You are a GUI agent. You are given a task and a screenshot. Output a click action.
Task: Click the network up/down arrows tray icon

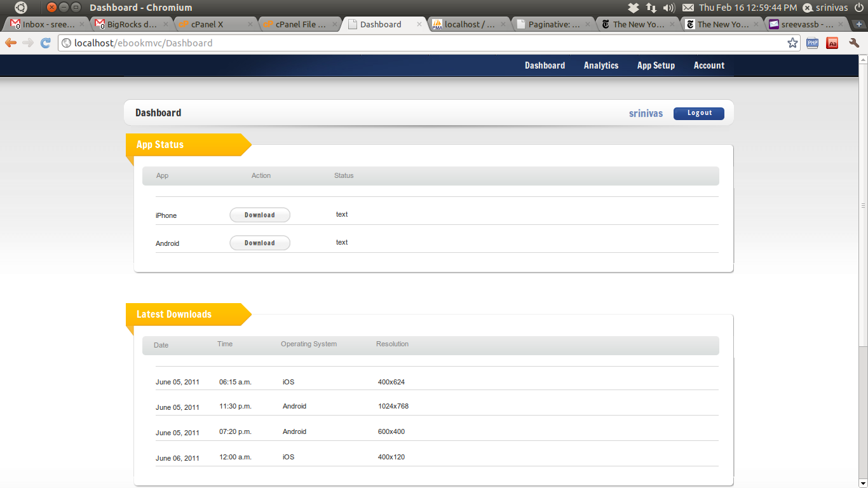pyautogui.click(x=650, y=9)
